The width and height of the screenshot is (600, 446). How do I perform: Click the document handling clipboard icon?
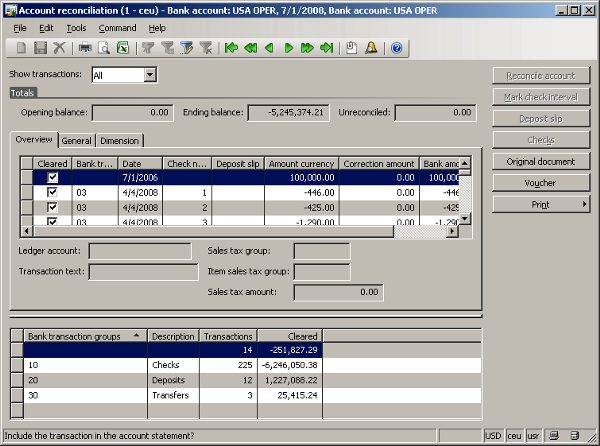tap(351, 48)
